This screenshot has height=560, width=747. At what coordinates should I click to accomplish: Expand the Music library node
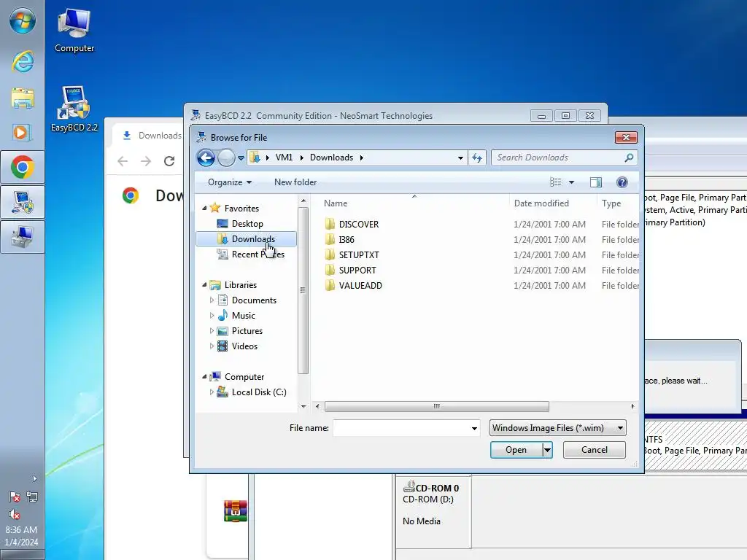coord(212,315)
